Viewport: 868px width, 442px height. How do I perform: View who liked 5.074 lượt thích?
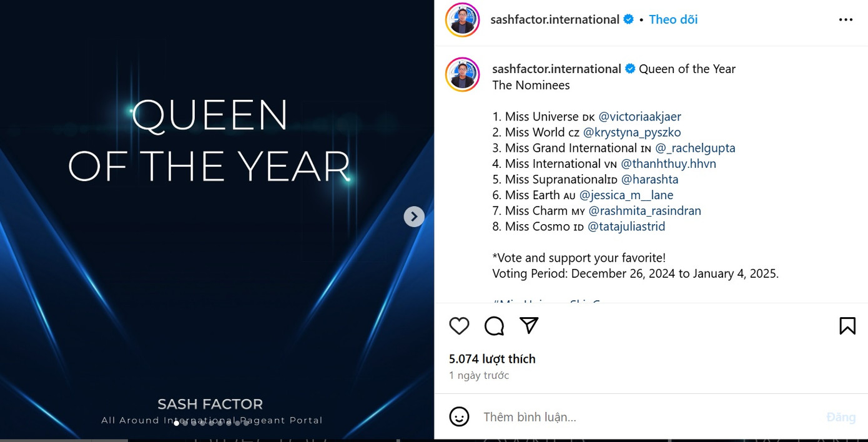(x=491, y=358)
